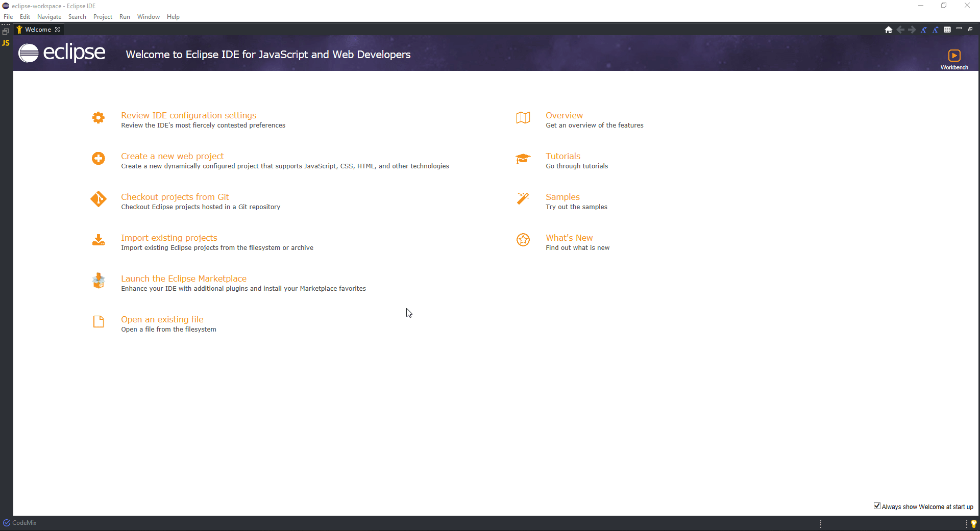980x531 pixels.
Task: Click the star icon beside What's New
Action: 523,240
